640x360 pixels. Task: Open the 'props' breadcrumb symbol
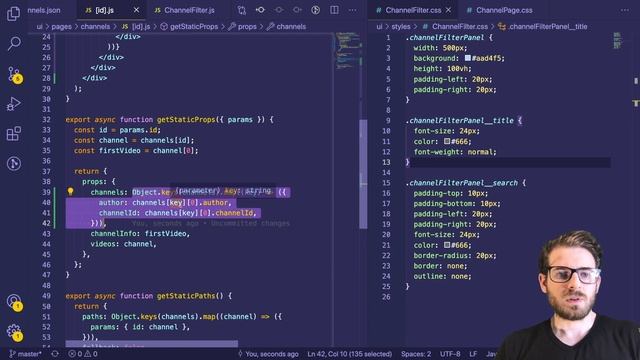click(x=242, y=27)
